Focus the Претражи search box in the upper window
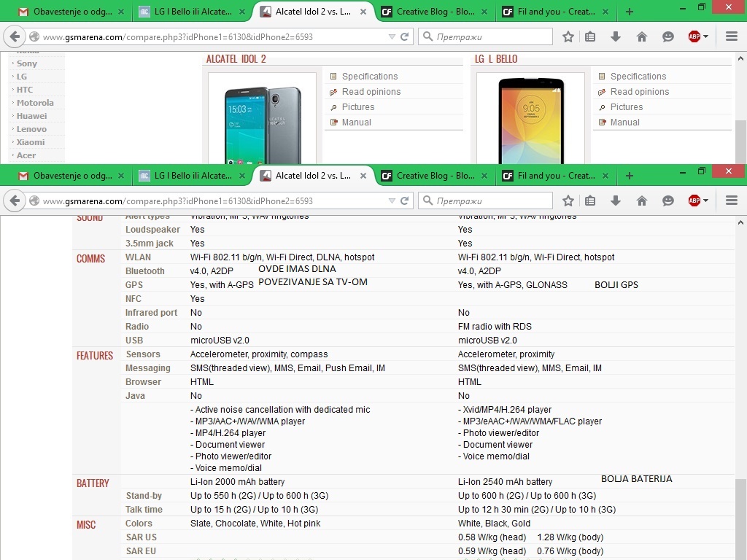The height and width of the screenshot is (560, 747). point(486,36)
